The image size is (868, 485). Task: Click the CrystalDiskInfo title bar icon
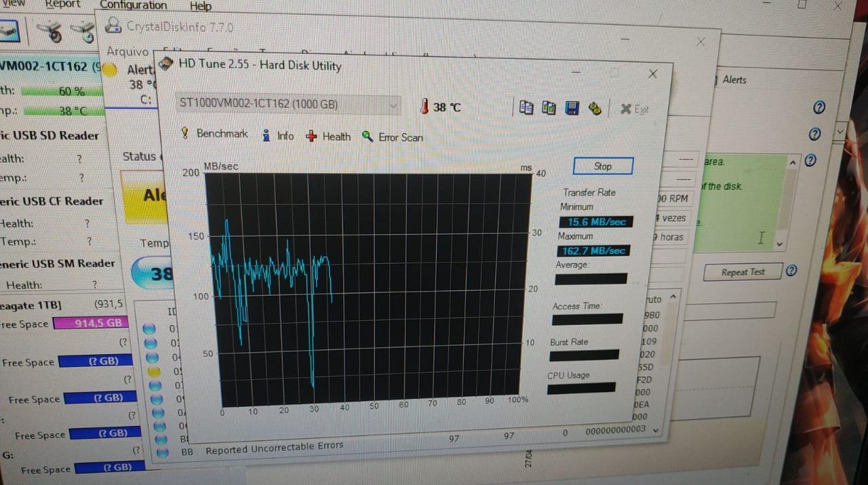(113, 26)
